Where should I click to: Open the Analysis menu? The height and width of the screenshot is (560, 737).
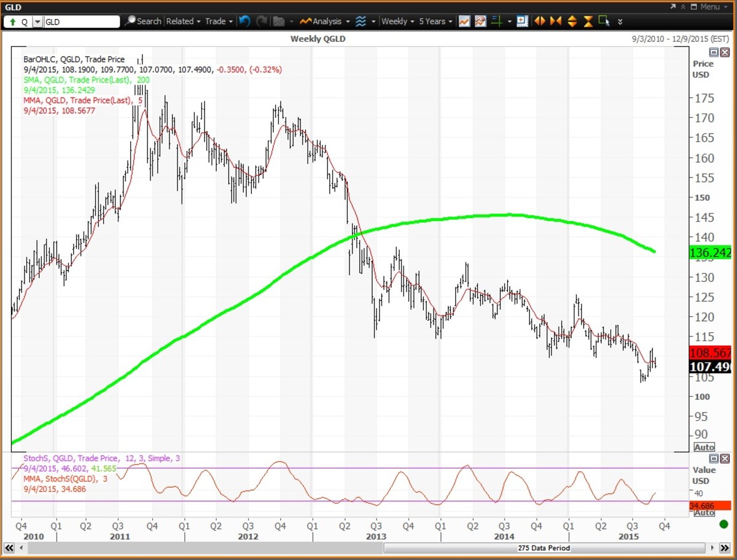326,21
